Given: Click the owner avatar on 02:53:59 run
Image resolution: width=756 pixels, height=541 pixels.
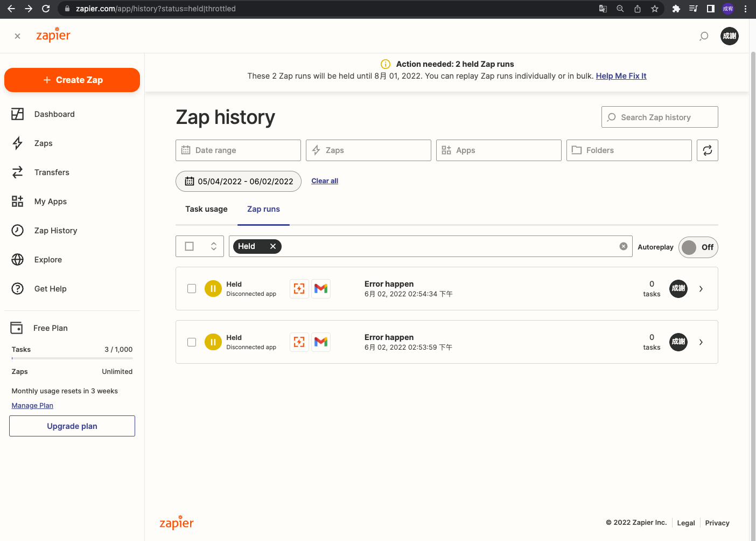Looking at the screenshot, I should click(678, 342).
